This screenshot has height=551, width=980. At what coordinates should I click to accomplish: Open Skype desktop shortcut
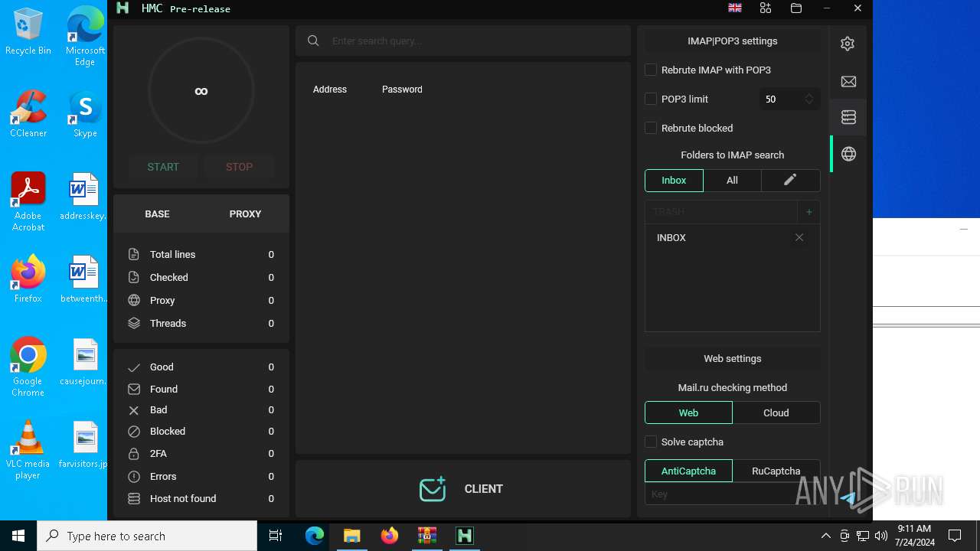click(x=85, y=113)
